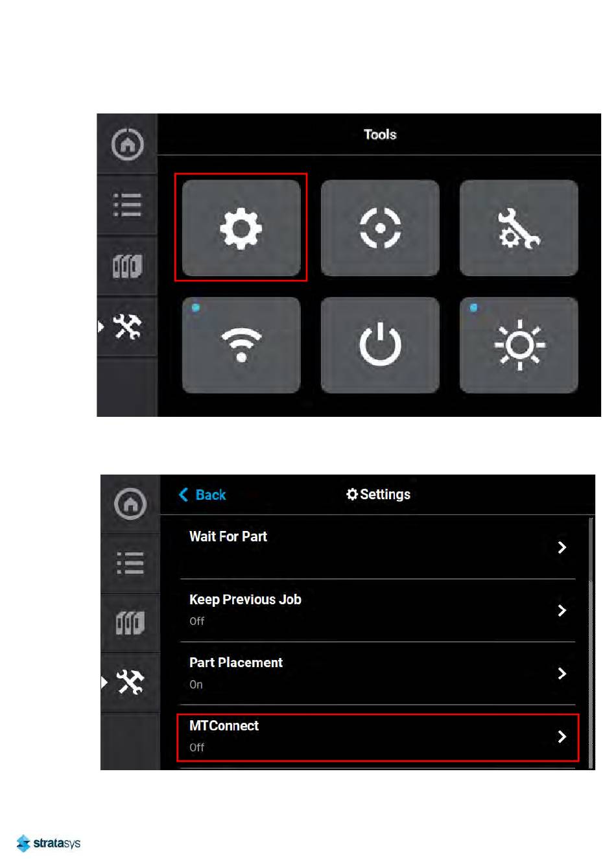The width and height of the screenshot is (616, 859).
Task: Select the Tools icon in the upper sidebar
Action: click(x=127, y=327)
